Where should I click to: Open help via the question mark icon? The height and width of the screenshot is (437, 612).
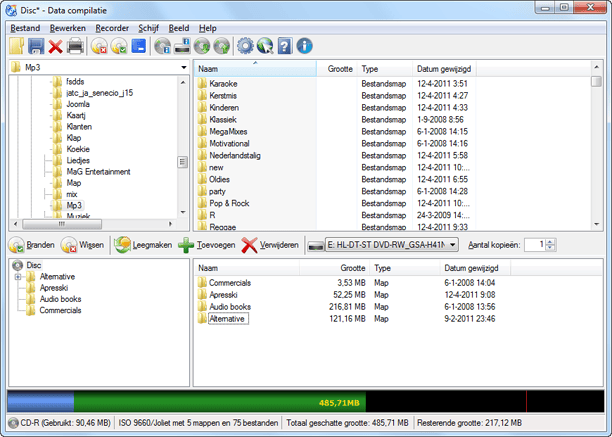285,46
